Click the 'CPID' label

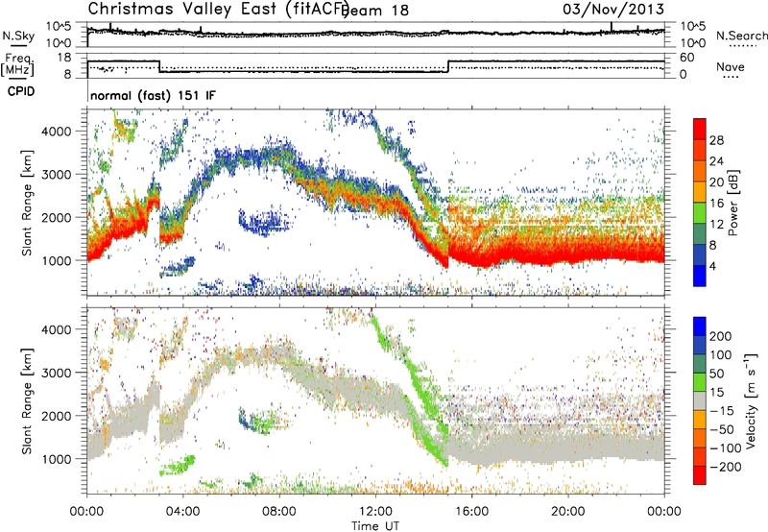21,91
